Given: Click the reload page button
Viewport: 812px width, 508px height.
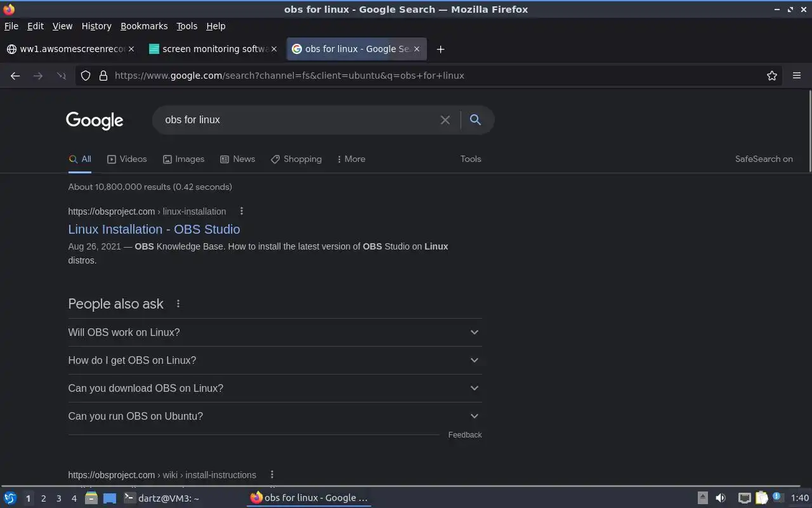Looking at the screenshot, I should 61,76.
